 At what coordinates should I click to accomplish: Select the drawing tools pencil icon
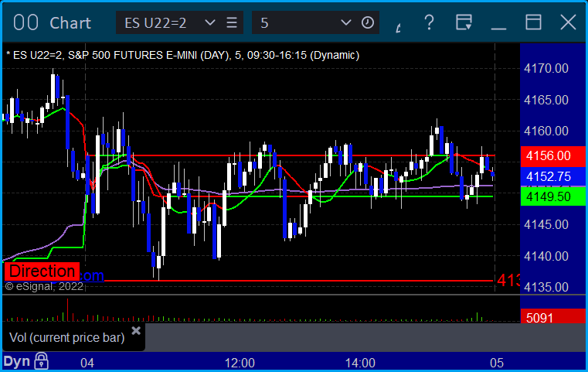pyautogui.click(x=399, y=27)
